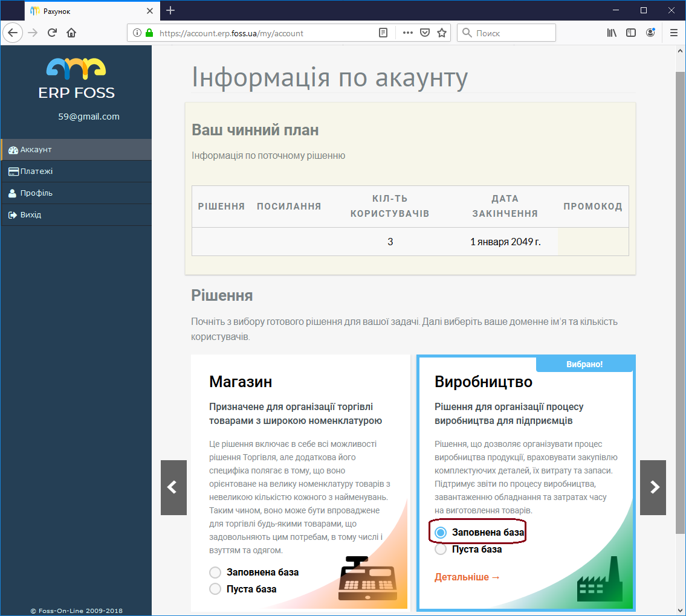Open the Firefox hamburger menu
The image size is (686, 616).
point(674,33)
